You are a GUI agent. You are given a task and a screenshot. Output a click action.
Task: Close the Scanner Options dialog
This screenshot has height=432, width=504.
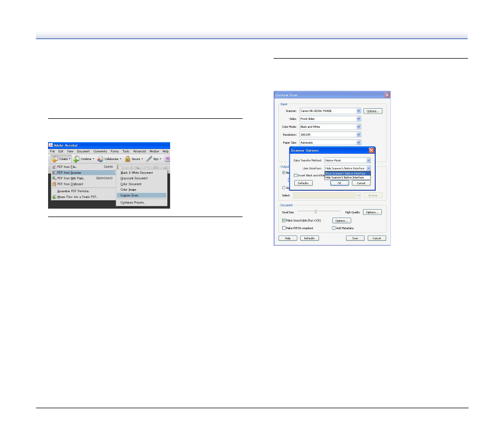pos(371,151)
